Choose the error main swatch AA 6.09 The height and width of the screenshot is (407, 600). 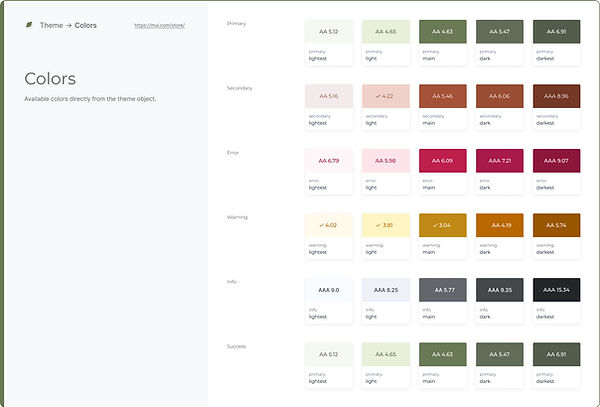(x=443, y=161)
